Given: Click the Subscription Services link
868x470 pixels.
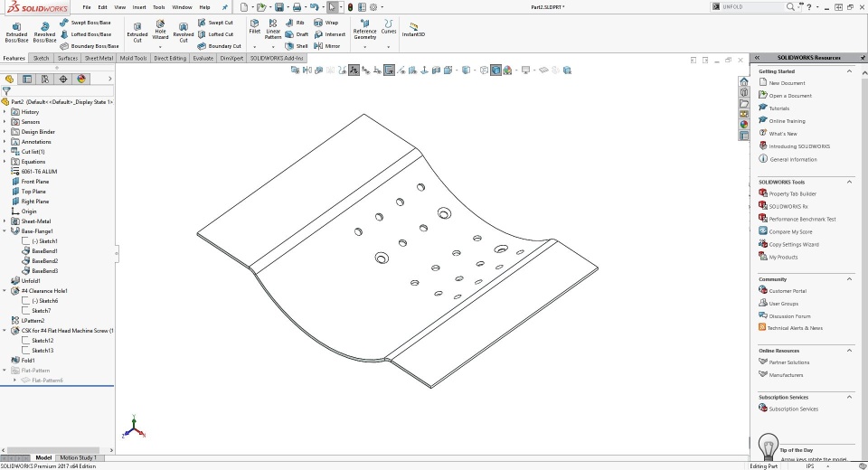Looking at the screenshot, I should [x=793, y=409].
